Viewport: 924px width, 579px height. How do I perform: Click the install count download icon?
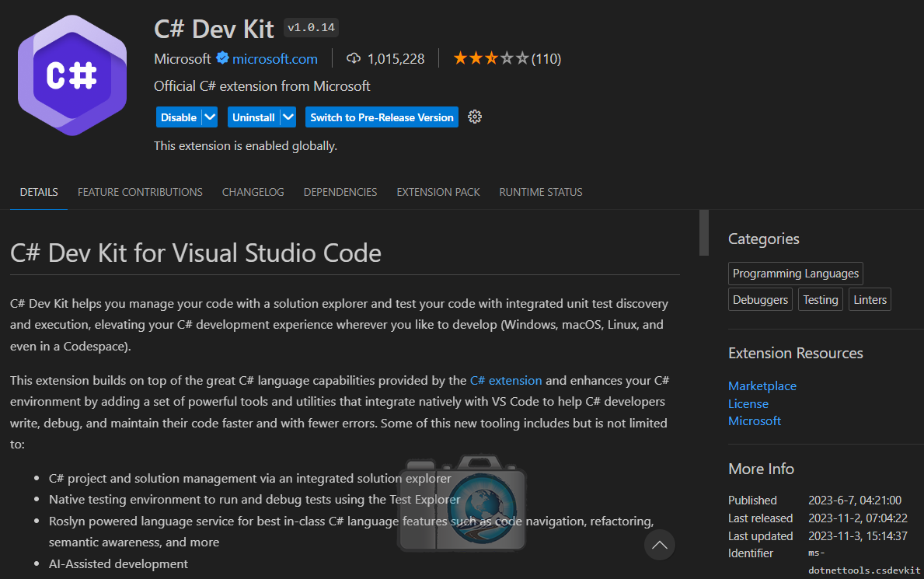click(354, 58)
